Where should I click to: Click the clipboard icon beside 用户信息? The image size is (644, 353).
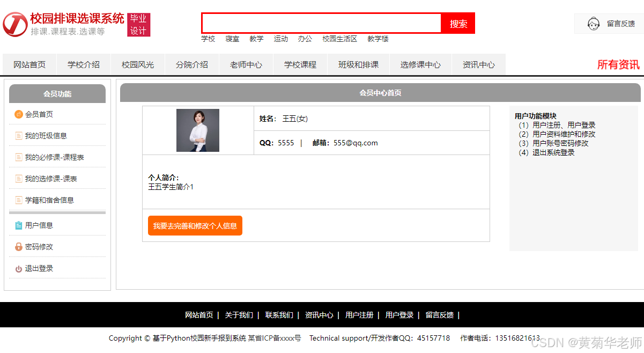[x=19, y=225]
